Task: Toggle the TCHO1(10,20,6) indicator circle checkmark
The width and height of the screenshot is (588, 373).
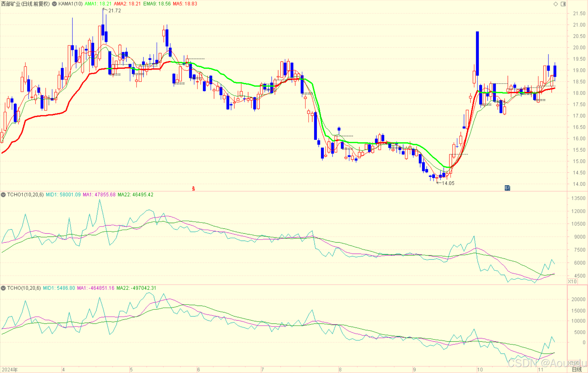Action: click(x=3, y=195)
